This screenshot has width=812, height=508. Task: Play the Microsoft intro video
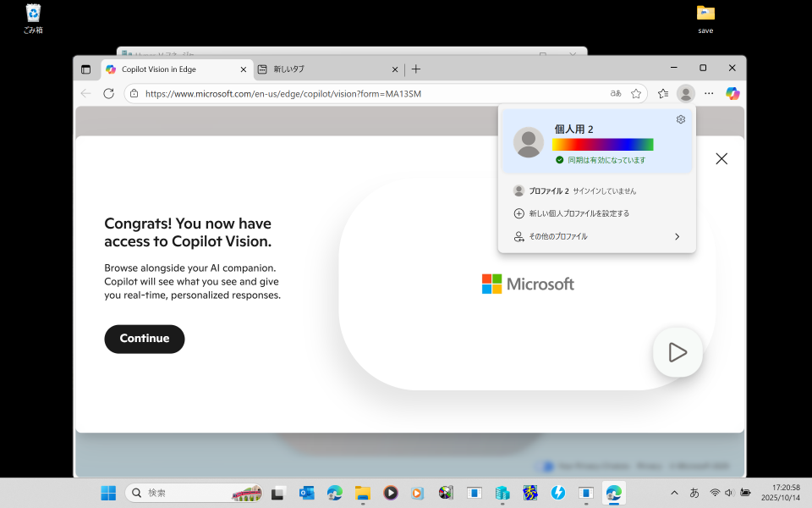click(x=678, y=352)
